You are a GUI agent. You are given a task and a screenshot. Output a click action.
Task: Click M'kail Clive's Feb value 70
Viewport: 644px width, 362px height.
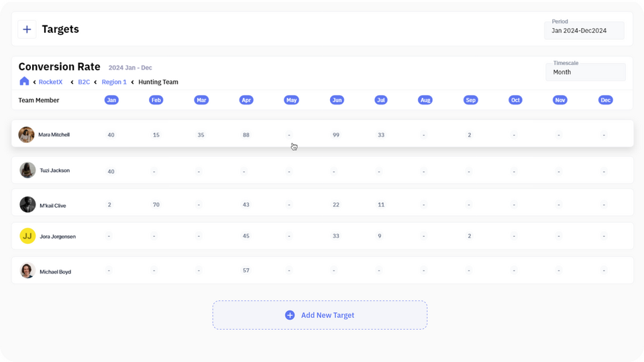click(156, 205)
